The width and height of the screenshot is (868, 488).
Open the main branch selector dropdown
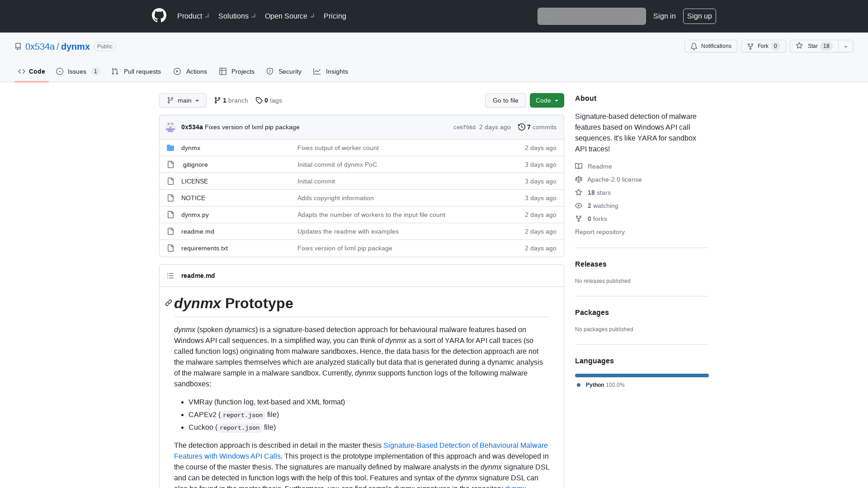pos(183,100)
